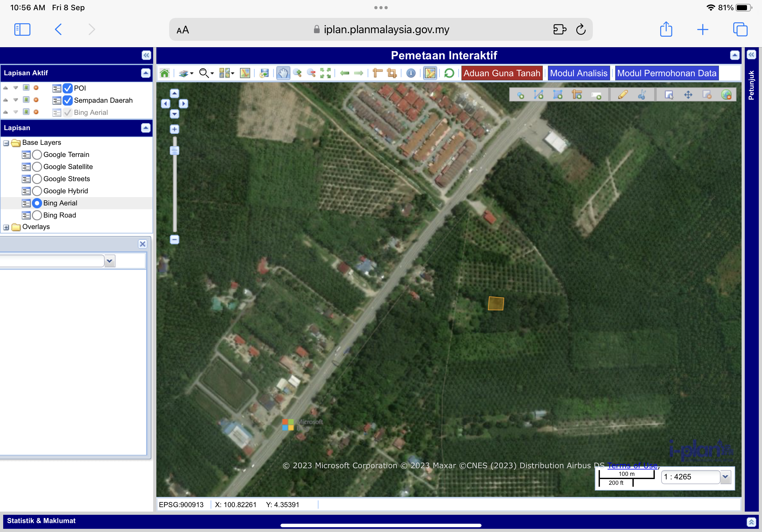The image size is (762, 532).
Task: Click the green refresh map icon
Action: (x=449, y=73)
